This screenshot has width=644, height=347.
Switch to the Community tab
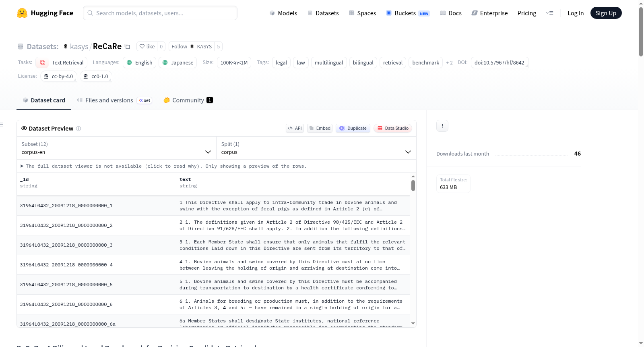tap(188, 100)
